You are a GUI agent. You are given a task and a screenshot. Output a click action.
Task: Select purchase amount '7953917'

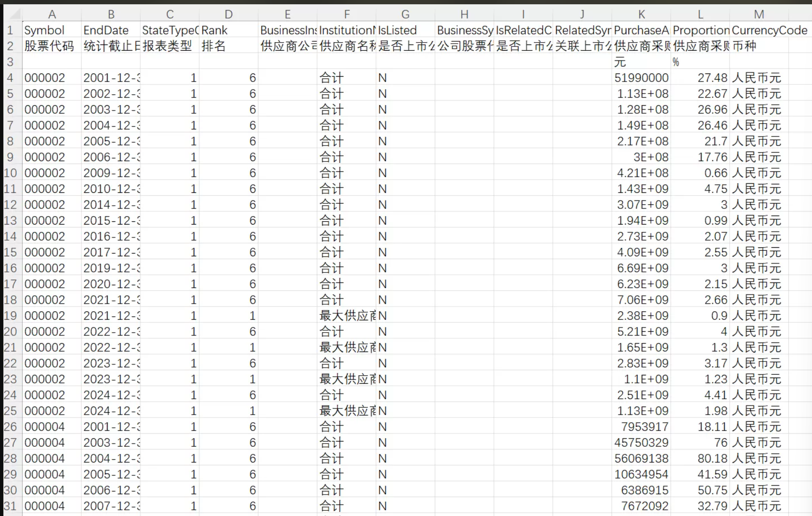(x=641, y=427)
